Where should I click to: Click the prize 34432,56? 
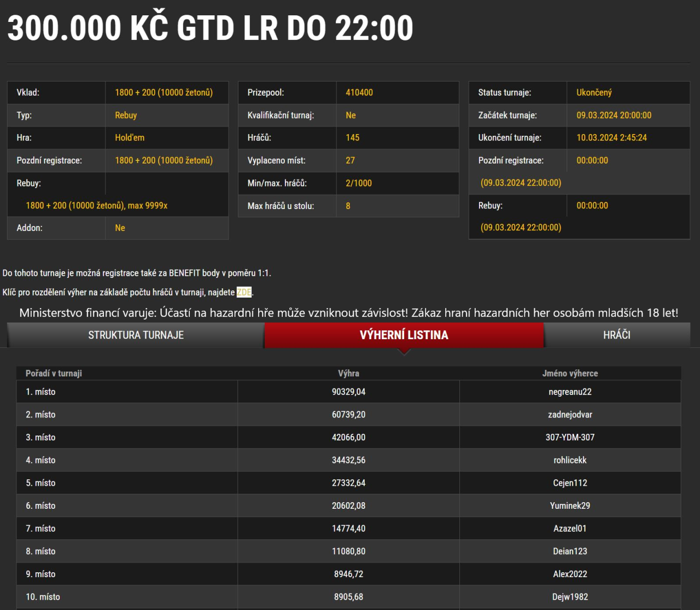pyautogui.click(x=348, y=460)
